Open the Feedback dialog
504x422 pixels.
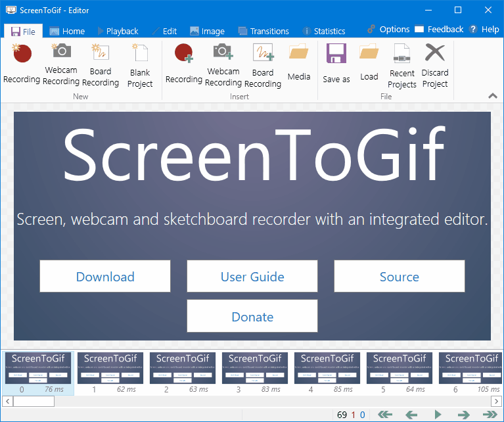click(439, 30)
